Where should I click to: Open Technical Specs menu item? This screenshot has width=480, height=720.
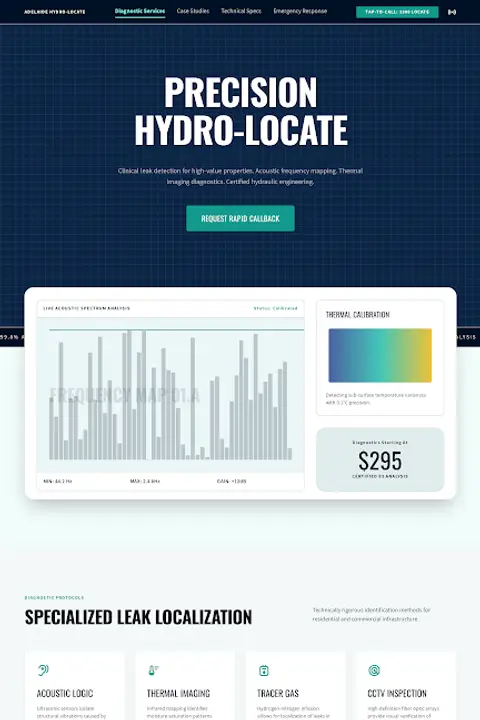pyautogui.click(x=241, y=11)
